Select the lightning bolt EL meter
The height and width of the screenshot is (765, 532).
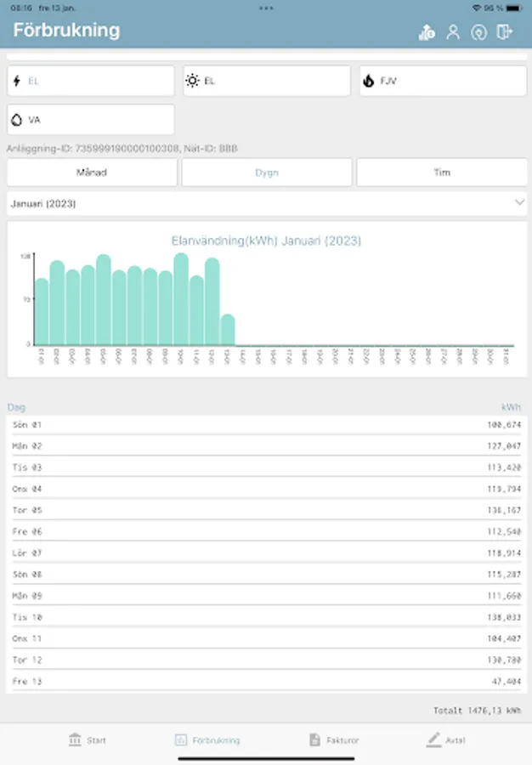click(91, 81)
